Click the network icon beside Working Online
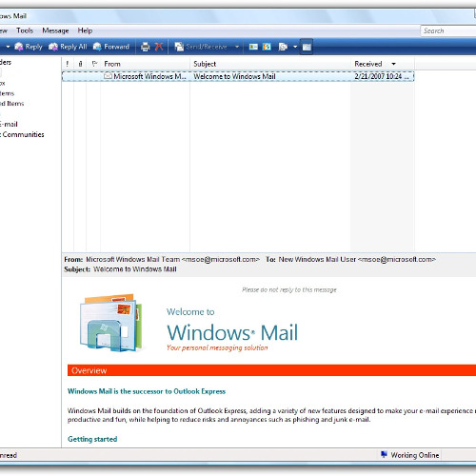476x476 pixels. click(x=384, y=455)
